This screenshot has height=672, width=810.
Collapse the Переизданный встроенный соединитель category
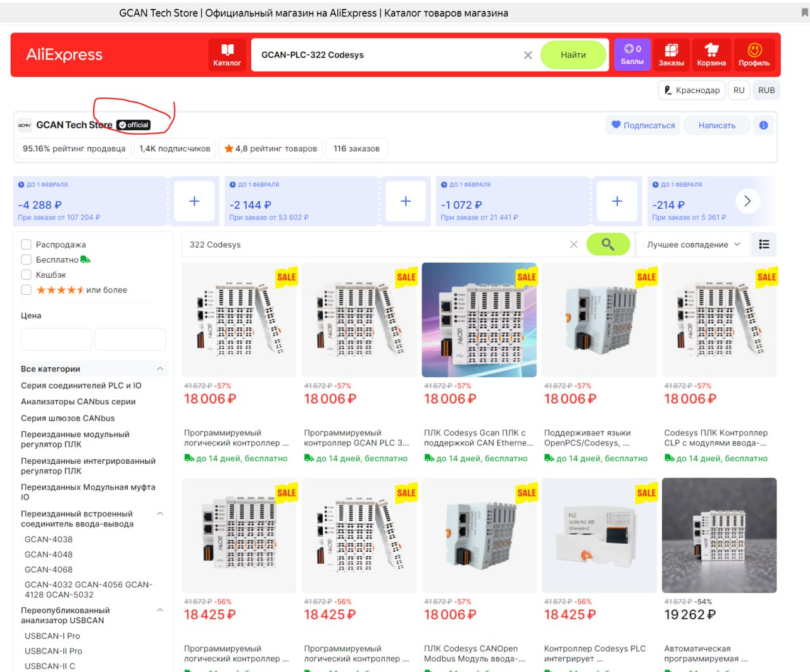click(x=160, y=514)
